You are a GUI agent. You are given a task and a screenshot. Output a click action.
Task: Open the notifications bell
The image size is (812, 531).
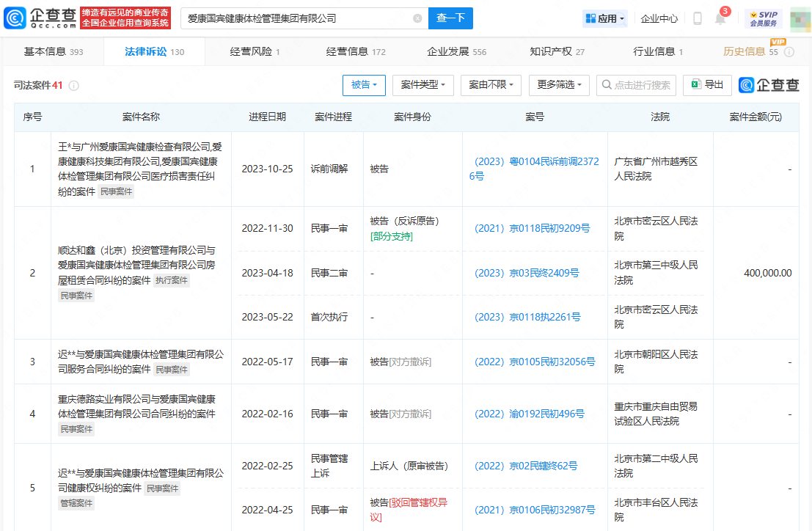coord(720,19)
